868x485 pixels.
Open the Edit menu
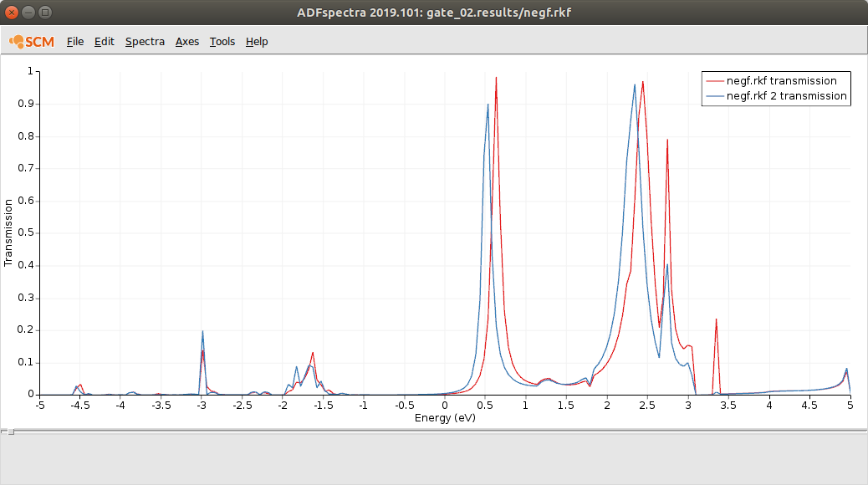104,42
